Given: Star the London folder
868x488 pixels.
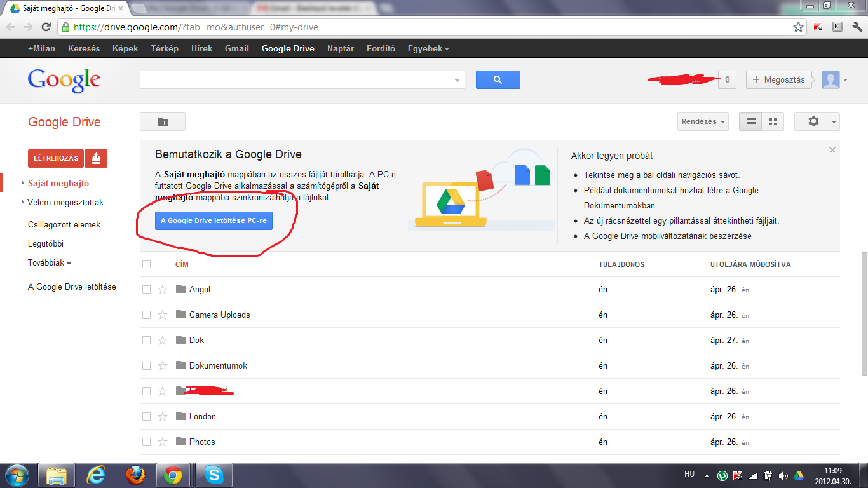Looking at the screenshot, I should click(x=163, y=416).
